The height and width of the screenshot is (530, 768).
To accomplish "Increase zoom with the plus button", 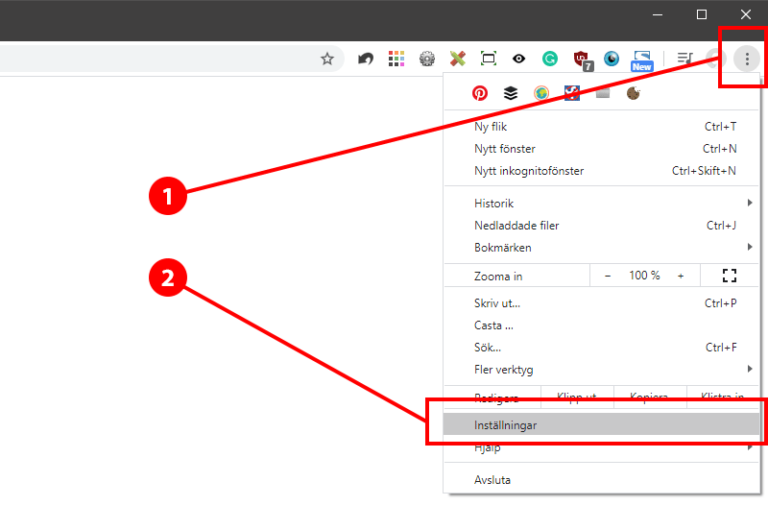I will (681, 276).
